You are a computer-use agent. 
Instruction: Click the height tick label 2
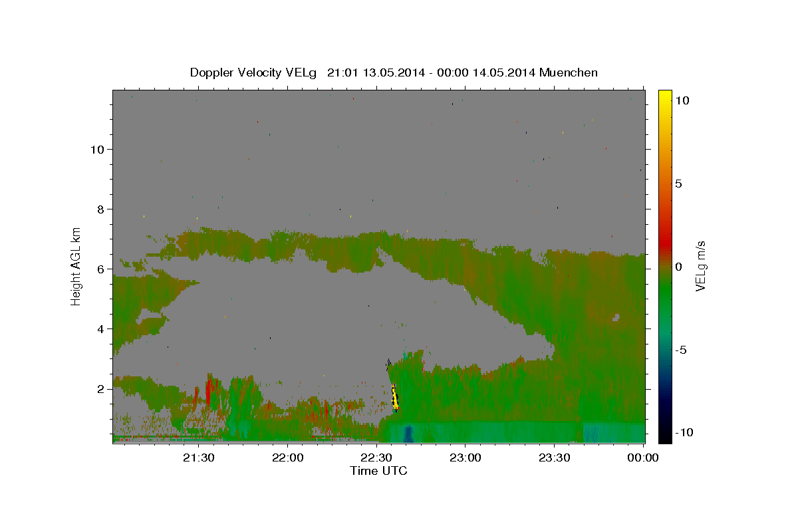point(101,388)
